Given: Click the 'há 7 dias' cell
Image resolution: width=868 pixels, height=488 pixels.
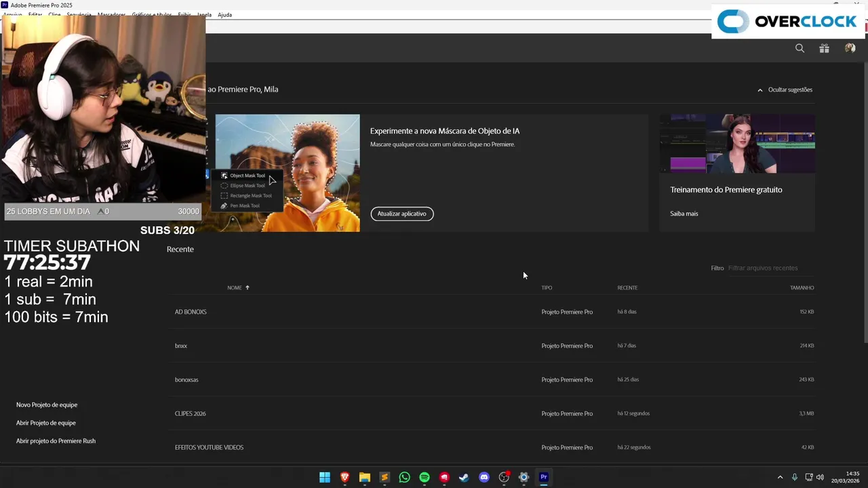Looking at the screenshot, I should click(627, 346).
